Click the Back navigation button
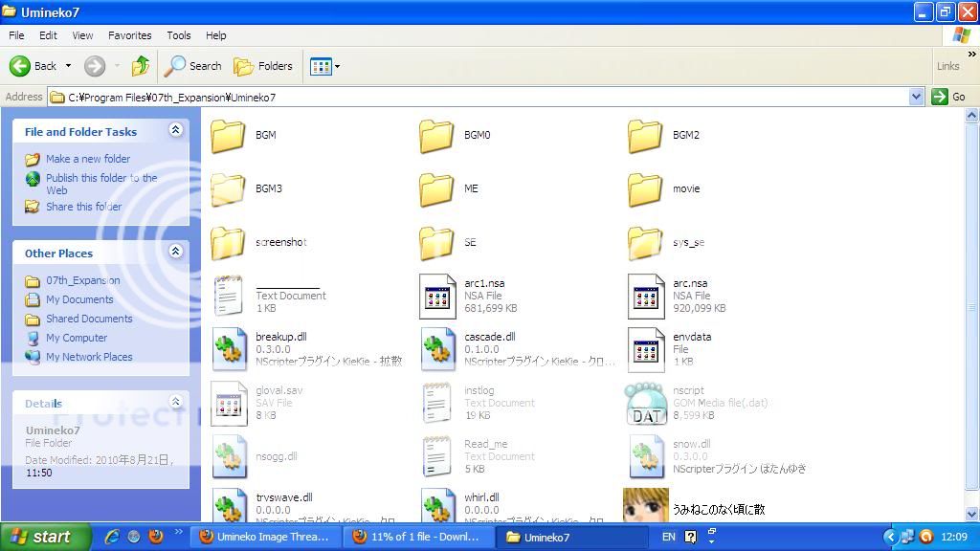The image size is (980, 551). (x=33, y=66)
